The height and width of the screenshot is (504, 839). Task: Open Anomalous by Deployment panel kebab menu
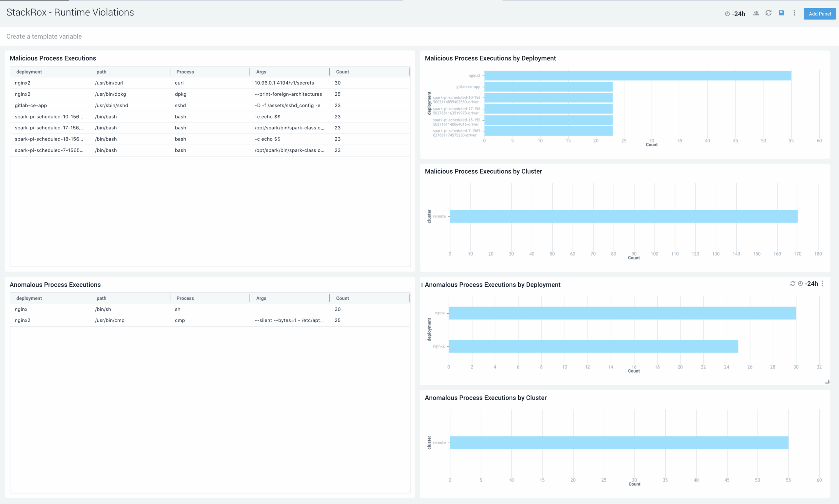tap(822, 283)
